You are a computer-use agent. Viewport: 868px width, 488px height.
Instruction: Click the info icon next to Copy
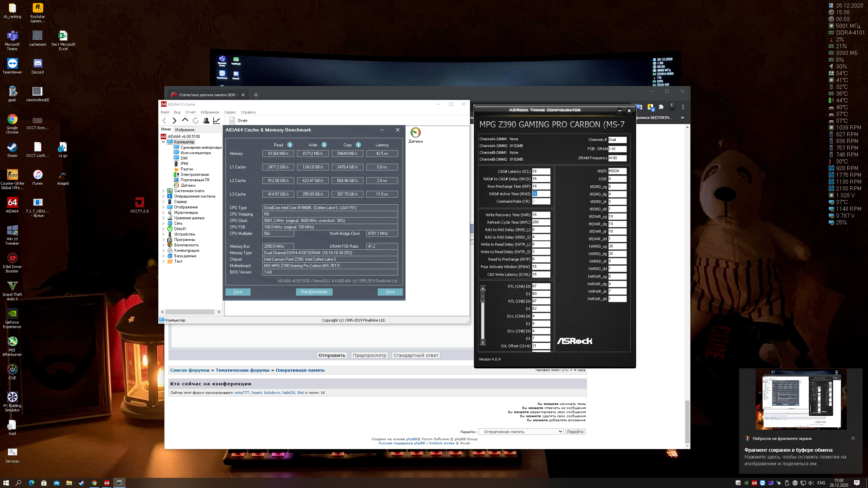point(358,145)
